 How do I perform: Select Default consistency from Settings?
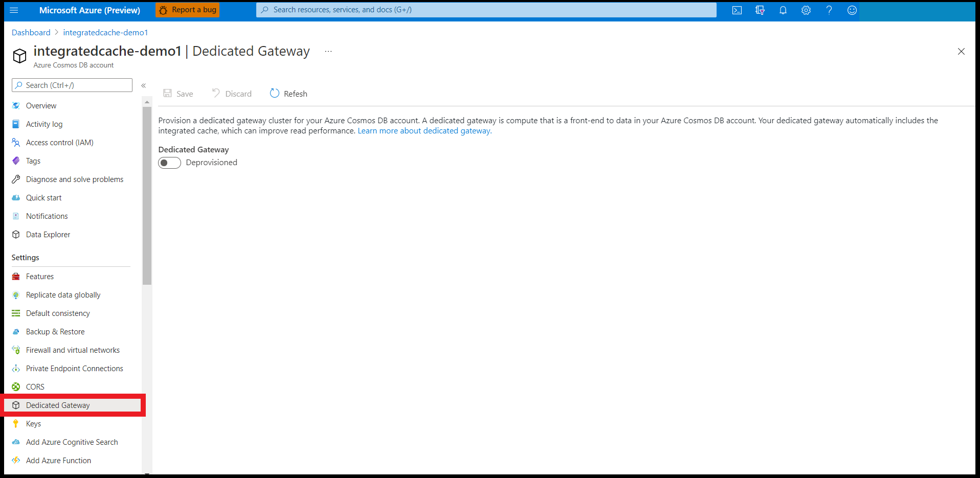tap(58, 313)
